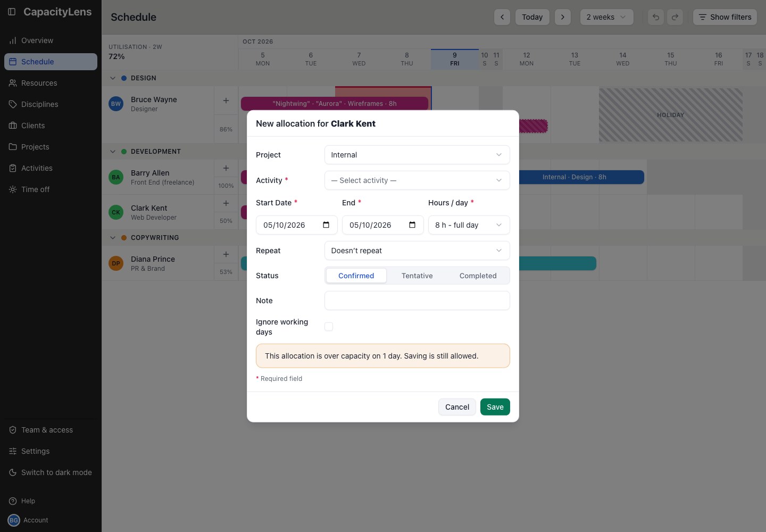Open Account avatar at sidebar bottom

[x=14, y=520]
